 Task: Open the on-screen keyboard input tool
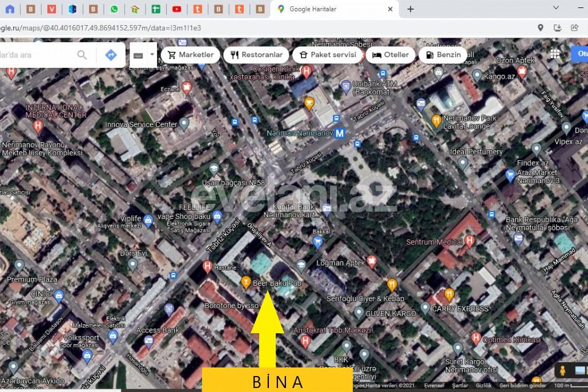point(138,54)
